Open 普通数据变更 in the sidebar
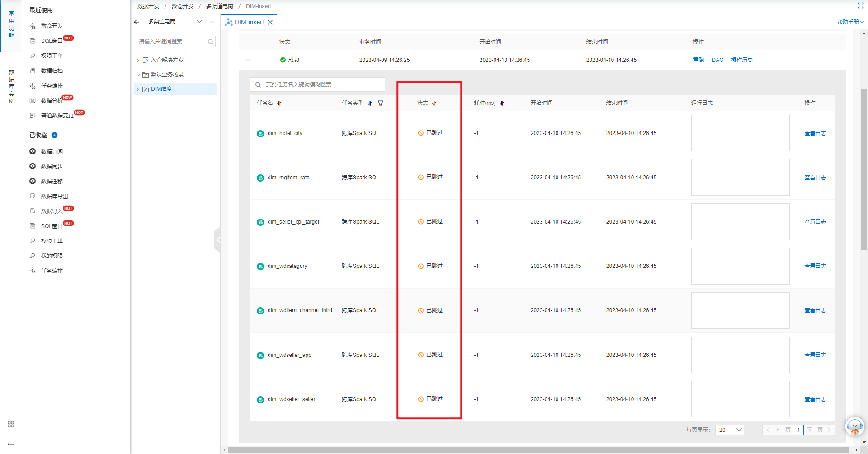This screenshot has height=454, width=868. [57, 116]
